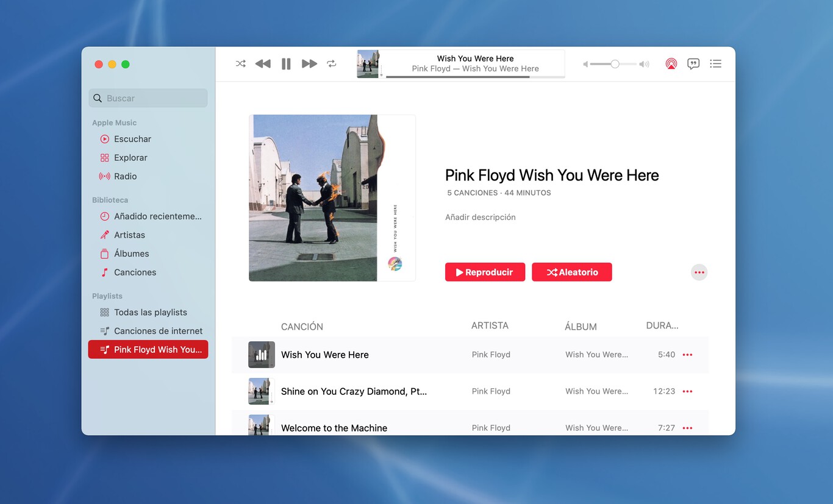Click the Todas las playlists grid icon

point(105,312)
